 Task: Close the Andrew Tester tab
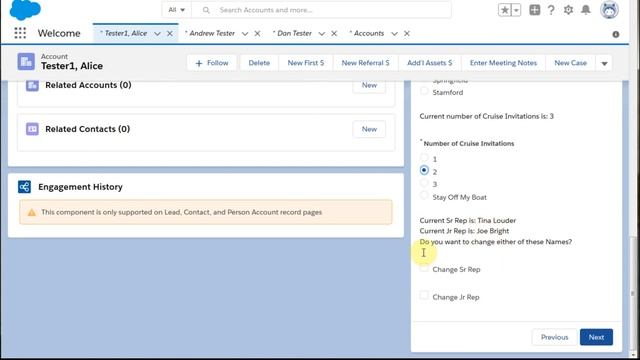257,33
